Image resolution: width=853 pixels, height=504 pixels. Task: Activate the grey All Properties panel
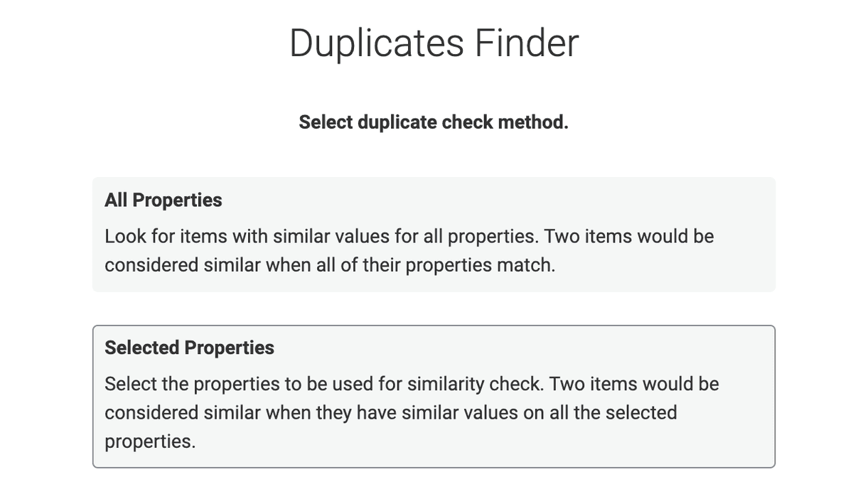pos(434,235)
